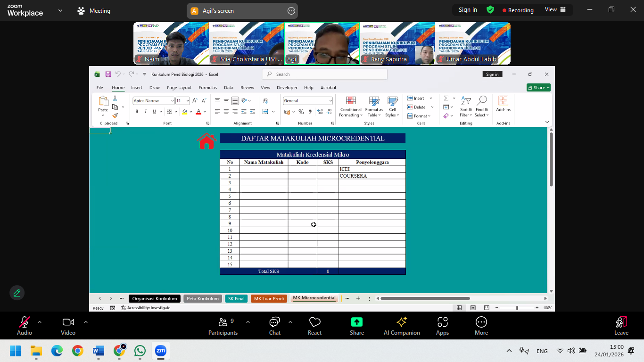Screen dimensions: 644x362
Task: Expand the General number format dropdown
Action: pos(330,101)
